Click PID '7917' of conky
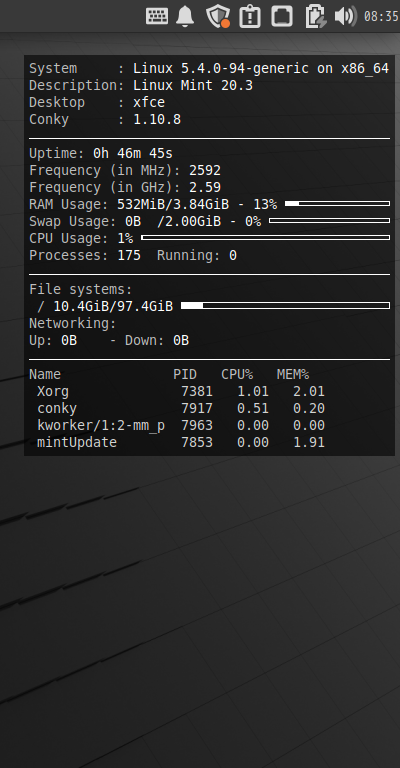This screenshot has width=400, height=768. point(197,408)
